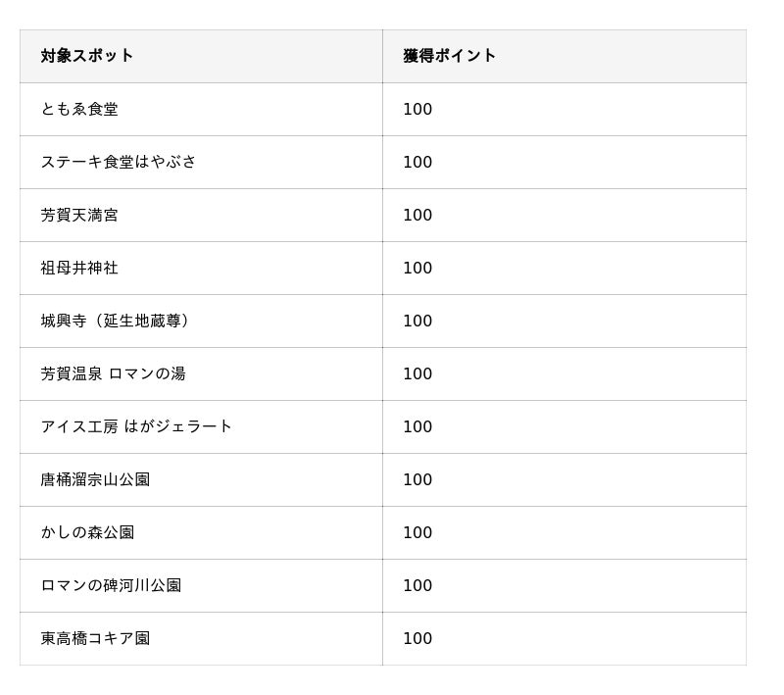Image resolution: width=784 pixels, height=695 pixels.
Task: Click the 100 points for ともゑ食堂
Action: point(417,109)
